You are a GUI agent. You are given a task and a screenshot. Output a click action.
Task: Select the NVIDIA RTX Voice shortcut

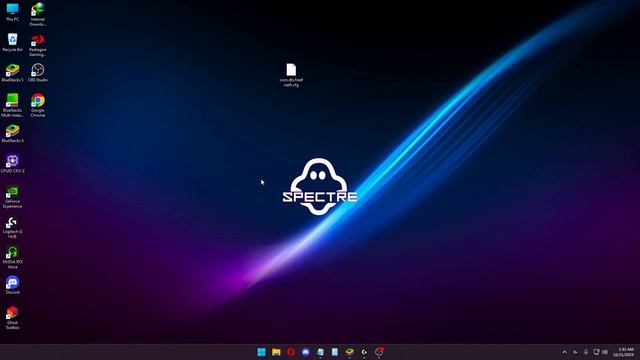pyautogui.click(x=12, y=257)
